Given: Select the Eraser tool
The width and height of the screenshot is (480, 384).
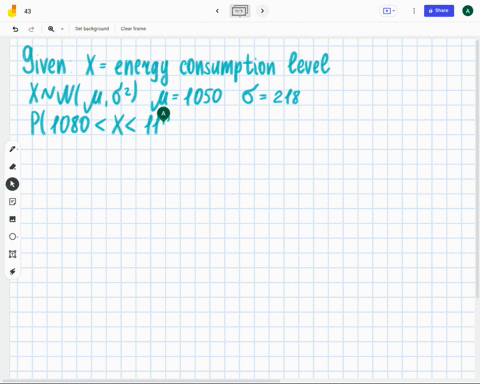Looking at the screenshot, I should 12,166.
